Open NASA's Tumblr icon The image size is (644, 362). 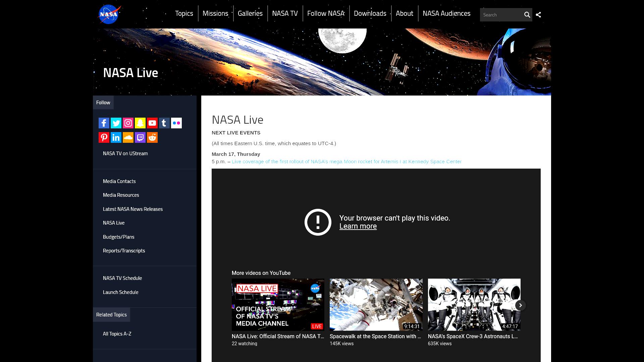[x=164, y=123]
